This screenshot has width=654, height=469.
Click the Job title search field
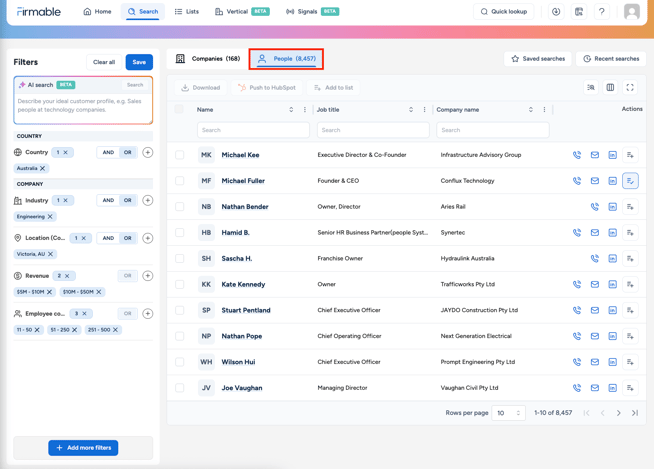coord(373,130)
